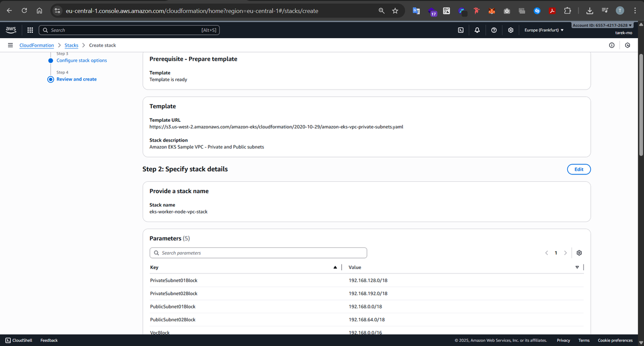Open browser downloads
This screenshot has width=644, height=346.
589,10
